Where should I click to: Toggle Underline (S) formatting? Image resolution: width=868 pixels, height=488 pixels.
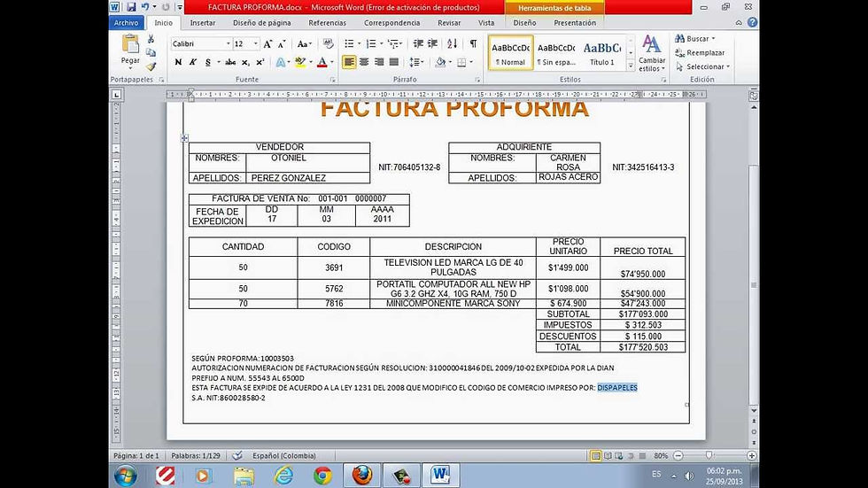coord(207,63)
